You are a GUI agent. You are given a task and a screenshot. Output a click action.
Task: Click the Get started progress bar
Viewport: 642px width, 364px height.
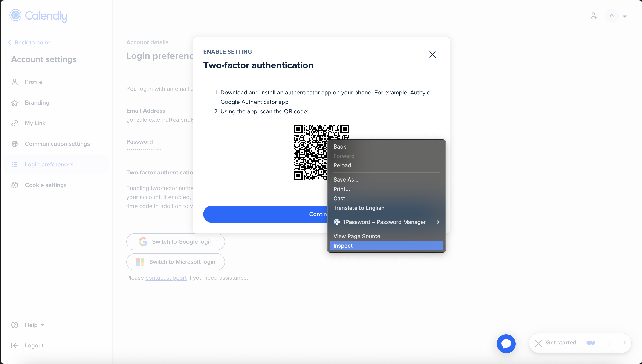598,343
